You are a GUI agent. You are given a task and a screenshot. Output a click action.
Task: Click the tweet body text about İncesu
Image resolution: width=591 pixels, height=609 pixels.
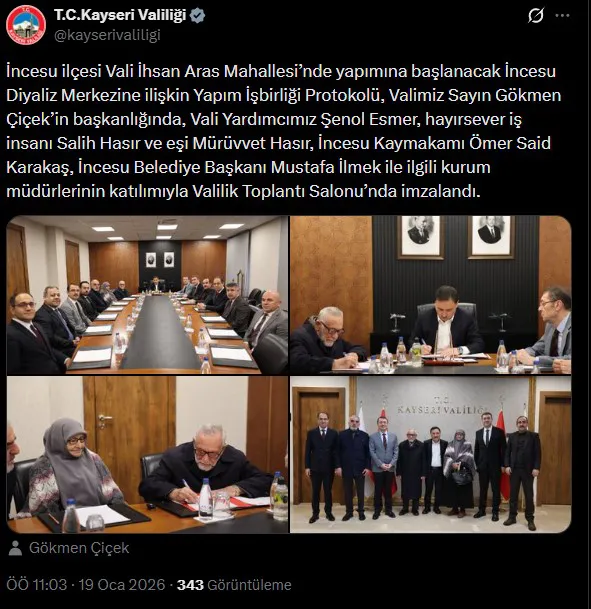(x=283, y=131)
